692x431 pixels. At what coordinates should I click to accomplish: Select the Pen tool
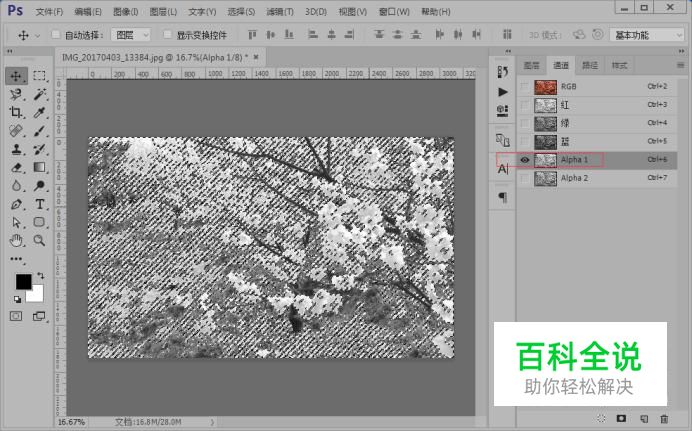pos(16,204)
